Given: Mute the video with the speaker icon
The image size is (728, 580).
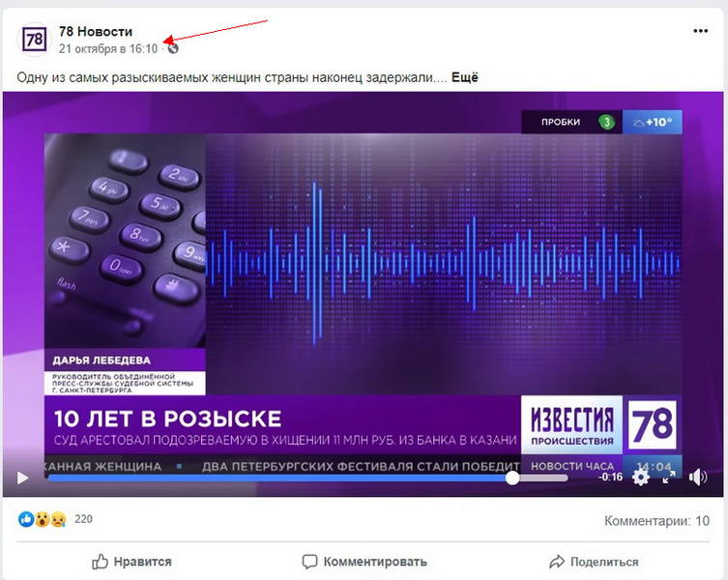Looking at the screenshot, I should [698, 477].
